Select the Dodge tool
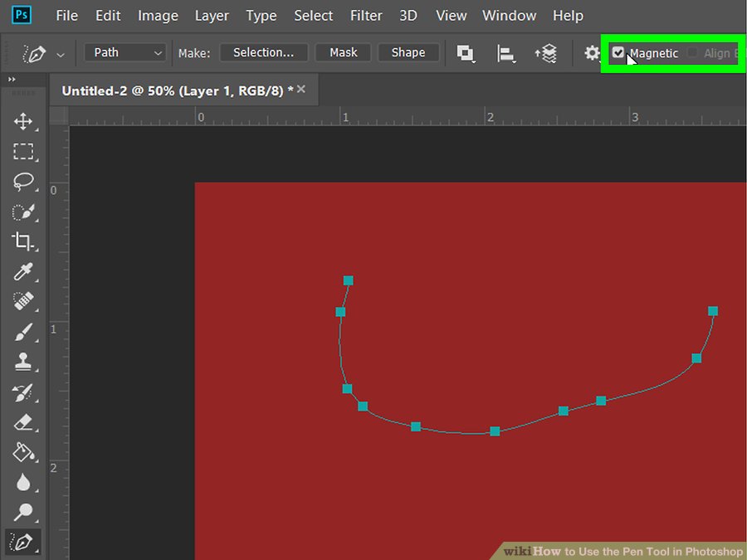 tap(23, 513)
